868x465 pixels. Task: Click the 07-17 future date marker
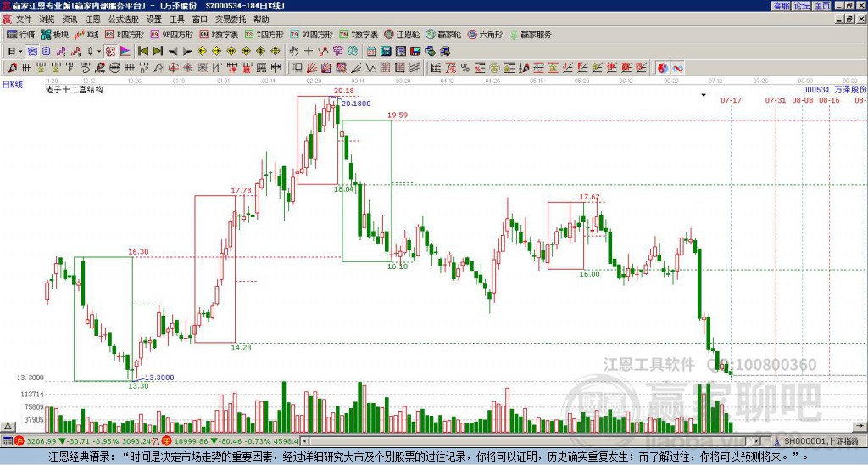(x=731, y=100)
